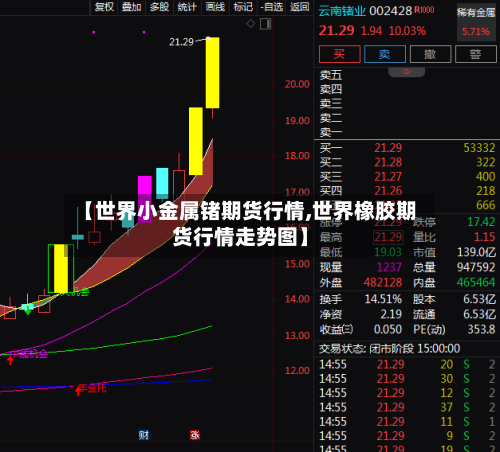Click the 外盘 value 482128
The height and width of the screenshot is (452, 500).
pos(383,283)
